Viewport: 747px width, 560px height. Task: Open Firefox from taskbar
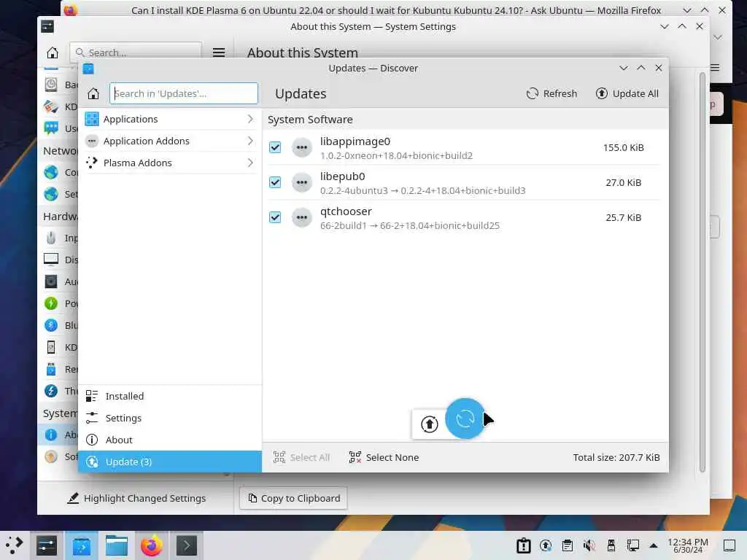coord(152,545)
